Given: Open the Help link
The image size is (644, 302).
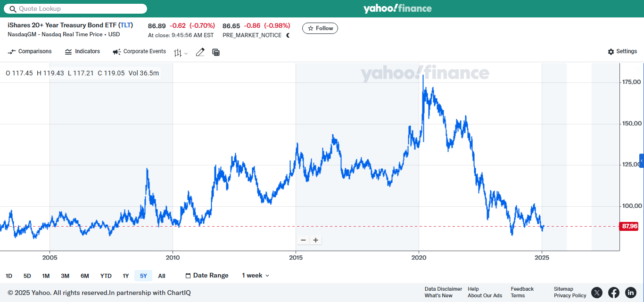Looking at the screenshot, I should tap(473, 289).
